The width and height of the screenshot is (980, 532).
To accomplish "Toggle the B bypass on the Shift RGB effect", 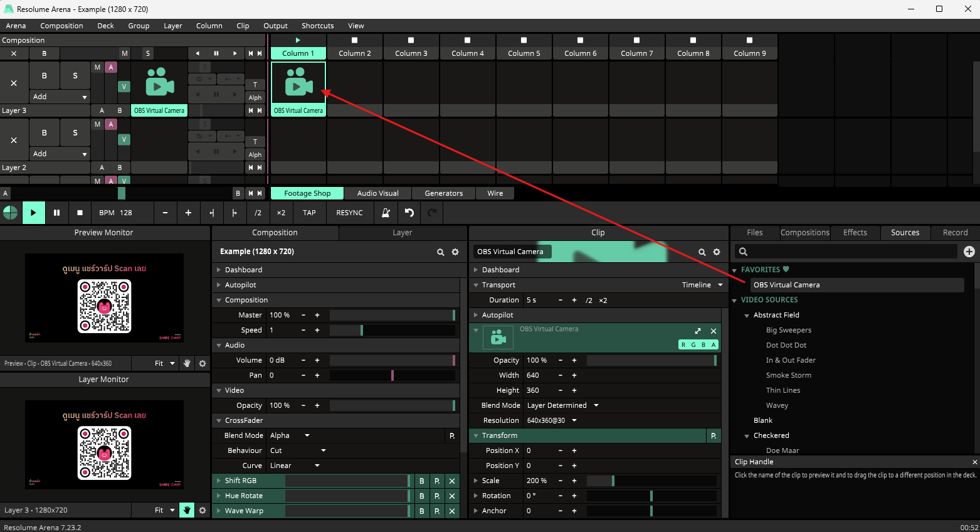I will [x=421, y=481].
